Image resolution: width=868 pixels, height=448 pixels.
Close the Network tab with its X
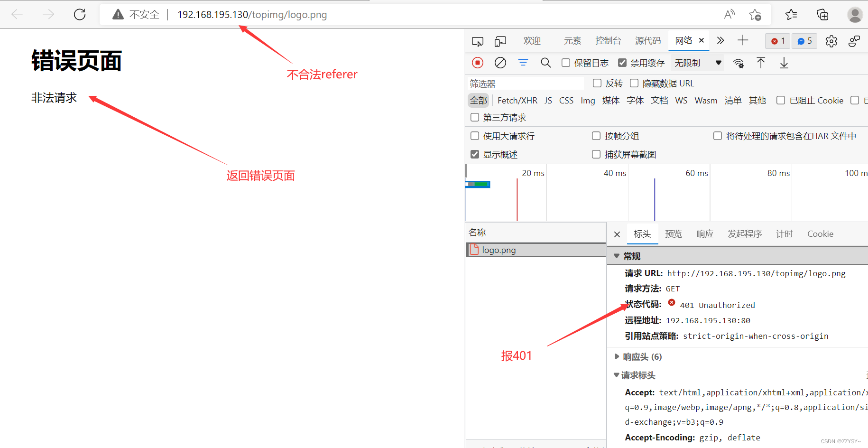(702, 41)
